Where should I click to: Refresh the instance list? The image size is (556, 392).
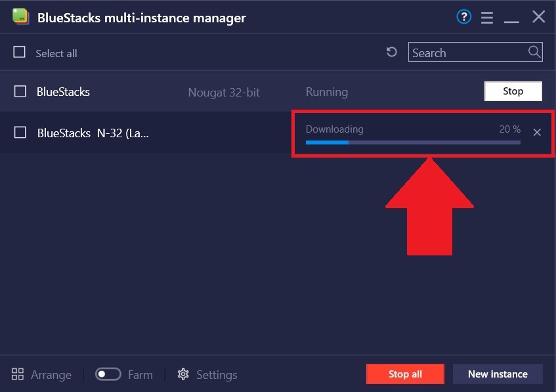coord(391,52)
